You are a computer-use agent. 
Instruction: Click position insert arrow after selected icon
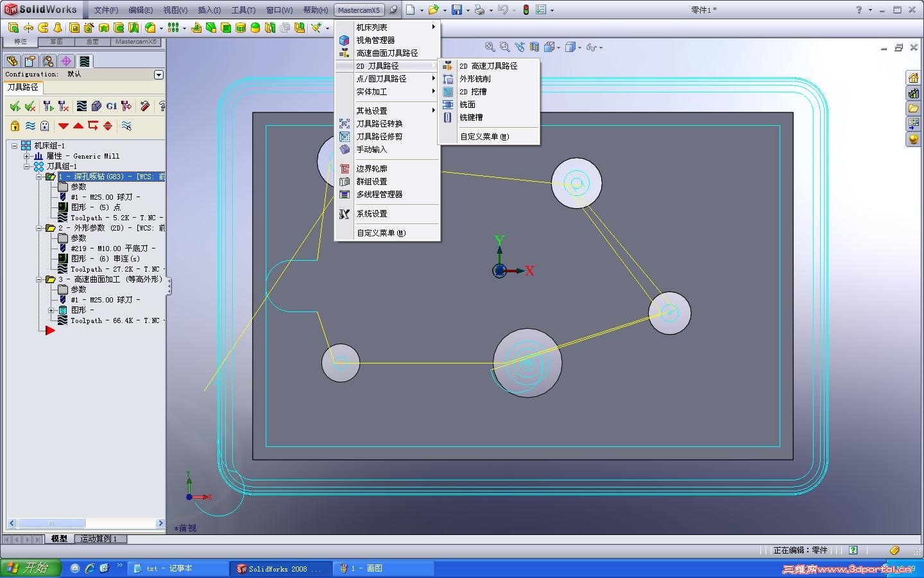[93, 126]
